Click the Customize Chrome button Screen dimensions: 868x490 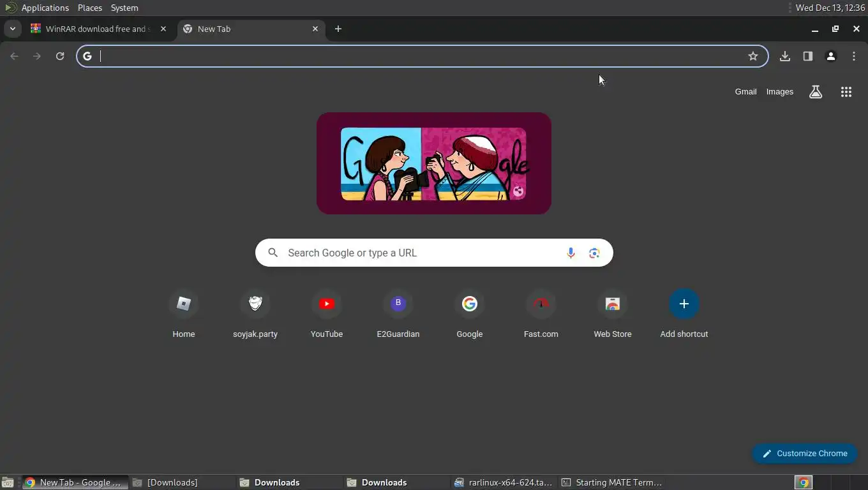pyautogui.click(x=804, y=454)
